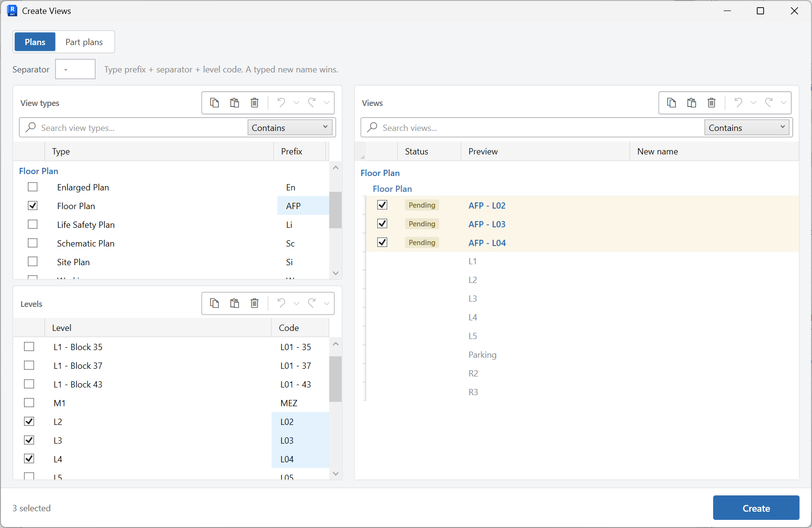Click the Preview column header
This screenshot has height=528, width=812.
tap(545, 152)
